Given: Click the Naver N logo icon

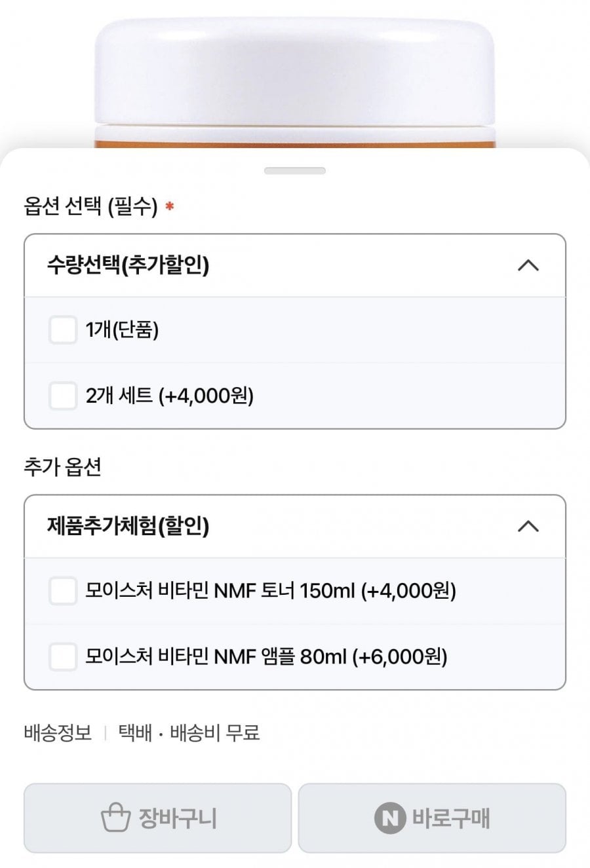Looking at the screenshot, I should [x=389, y=818].
